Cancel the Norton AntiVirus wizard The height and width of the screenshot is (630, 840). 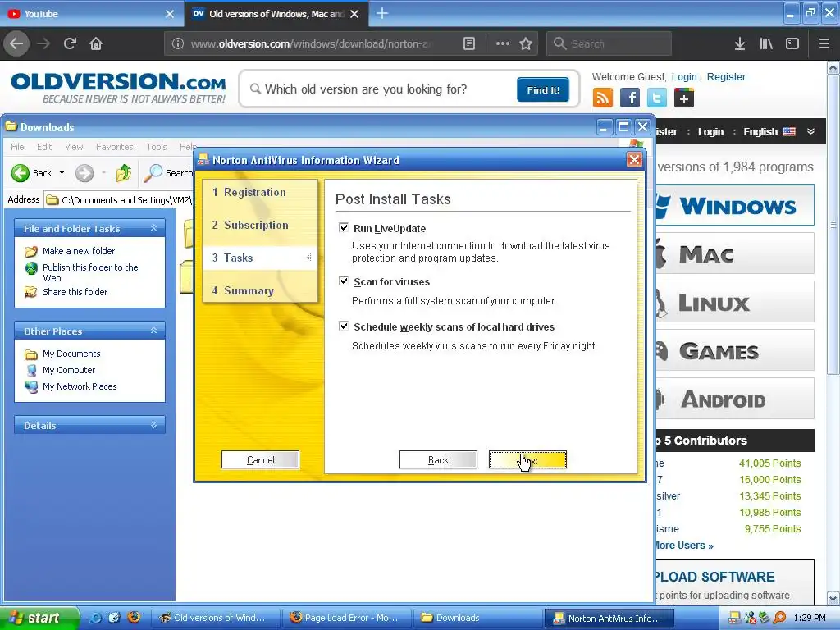[x=260, y=459]
